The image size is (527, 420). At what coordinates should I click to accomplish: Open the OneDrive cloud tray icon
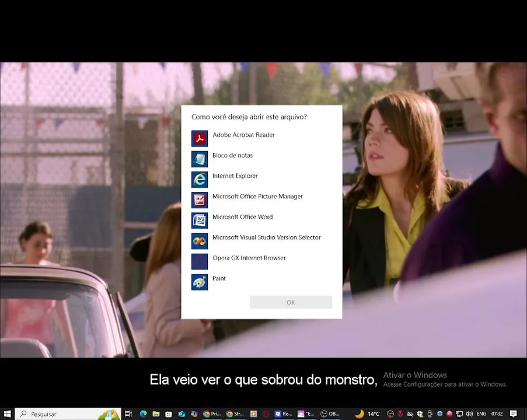[x=410, y=414]
